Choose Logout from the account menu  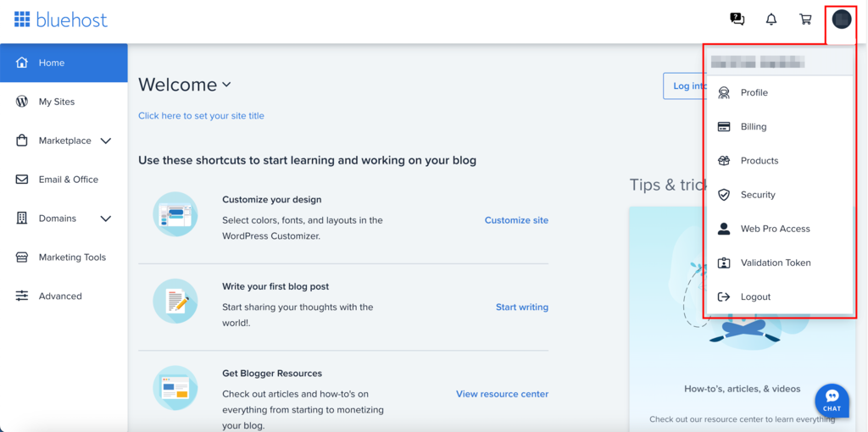[x=754, y=297]
